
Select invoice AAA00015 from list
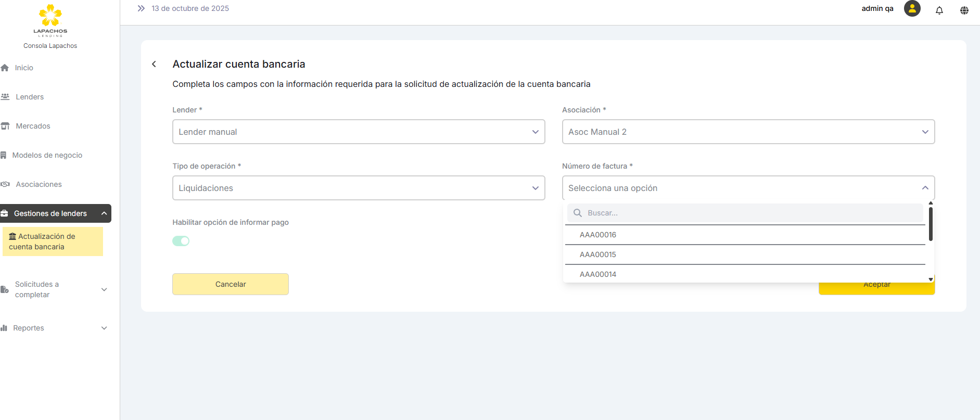(598, 254)
